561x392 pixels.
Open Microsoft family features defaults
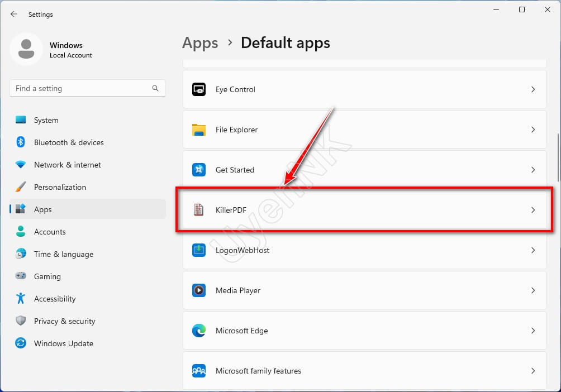point(364,371)
